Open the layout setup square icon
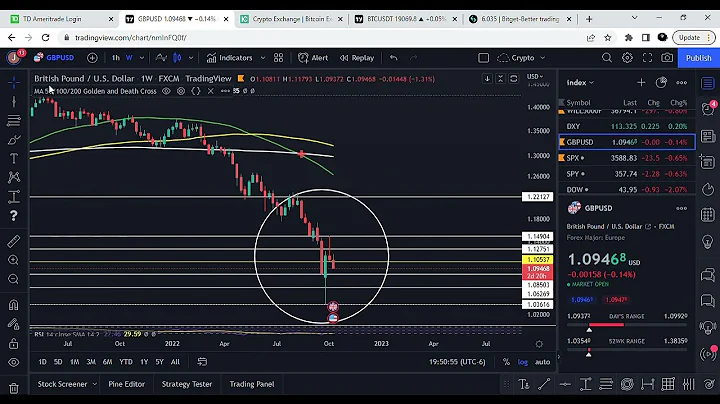This screenshot has height=404, width=720. [484, 58]
